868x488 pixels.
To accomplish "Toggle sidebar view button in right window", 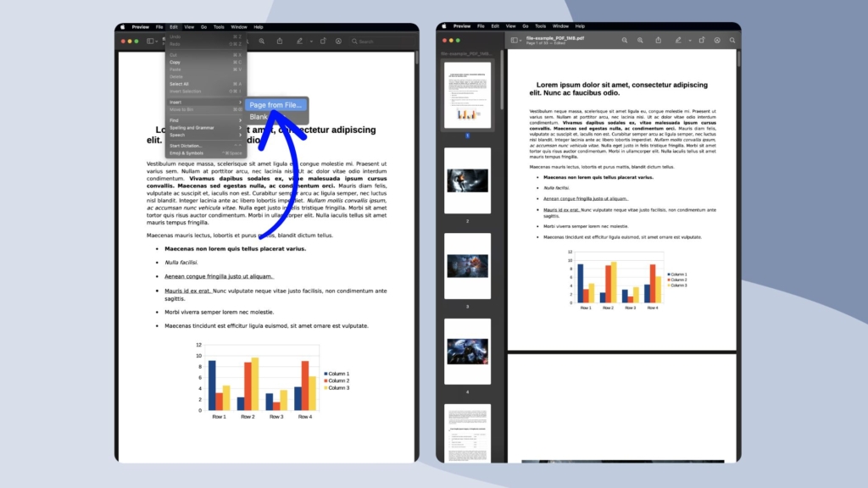I will pyautogui.click(x=514, y=40).
